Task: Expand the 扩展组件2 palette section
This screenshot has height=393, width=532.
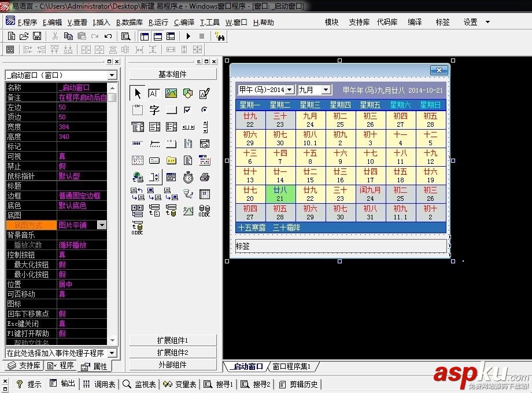Action: tap(173, 352)
